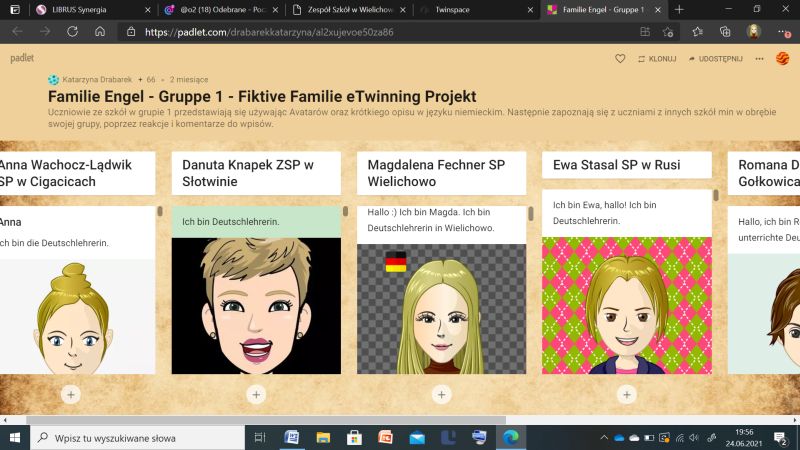
Task: Click the padlet logo text
Action: (x=22, y=58)
